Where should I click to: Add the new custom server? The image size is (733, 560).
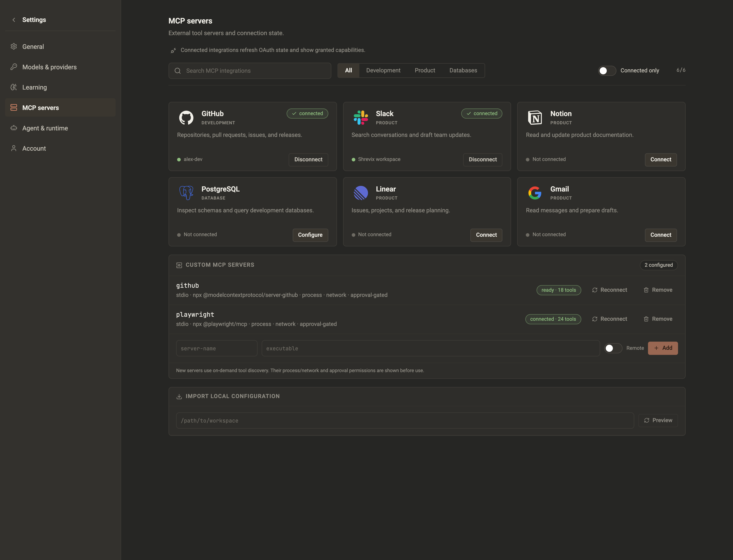click(663, 348)
